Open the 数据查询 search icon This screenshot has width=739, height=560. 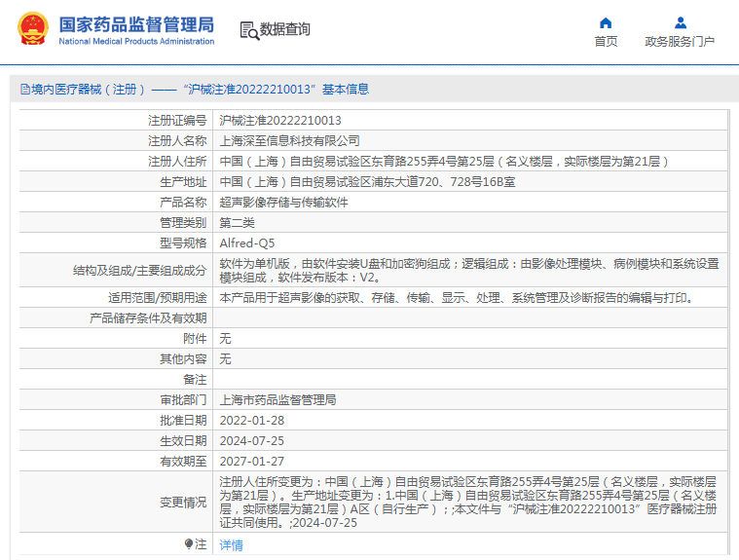coord(250,30)
